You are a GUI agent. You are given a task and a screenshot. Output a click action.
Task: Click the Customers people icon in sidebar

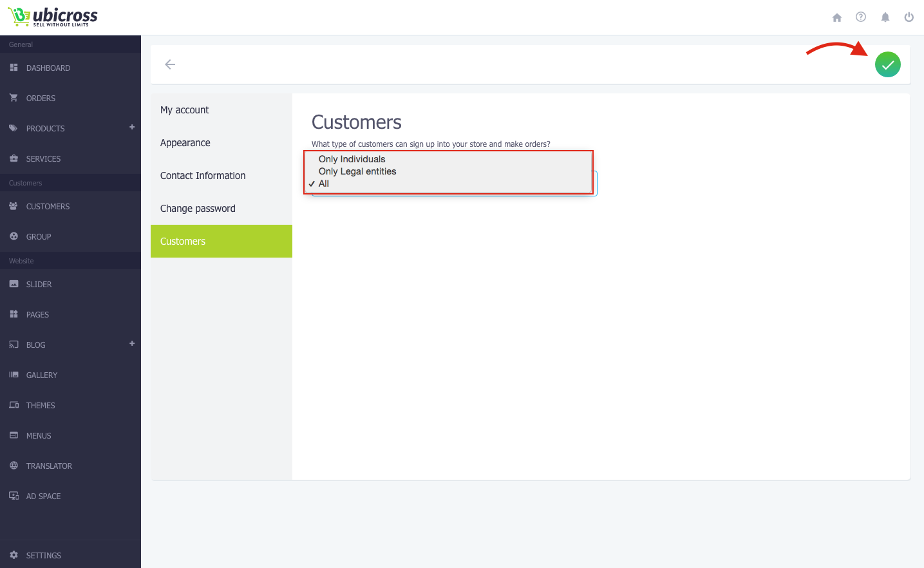14,206
